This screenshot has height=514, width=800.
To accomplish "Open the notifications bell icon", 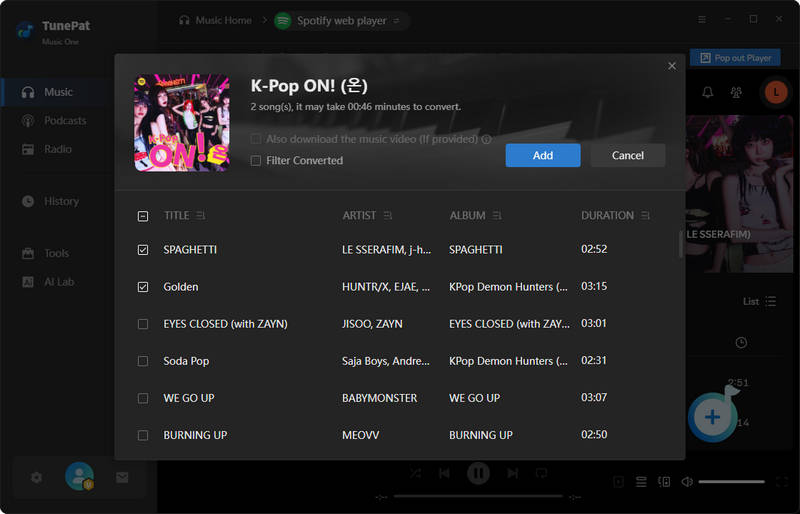I will [x=708, y=92].
